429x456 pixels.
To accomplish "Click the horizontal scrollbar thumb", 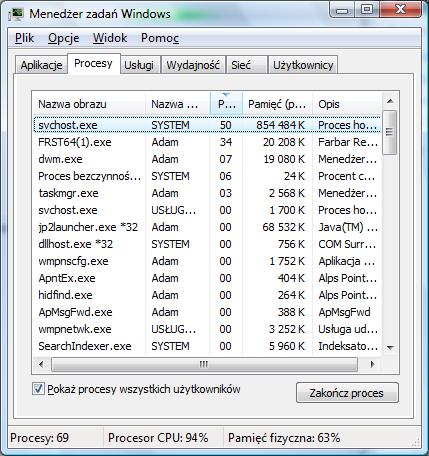I will click(x=204, y=364).
